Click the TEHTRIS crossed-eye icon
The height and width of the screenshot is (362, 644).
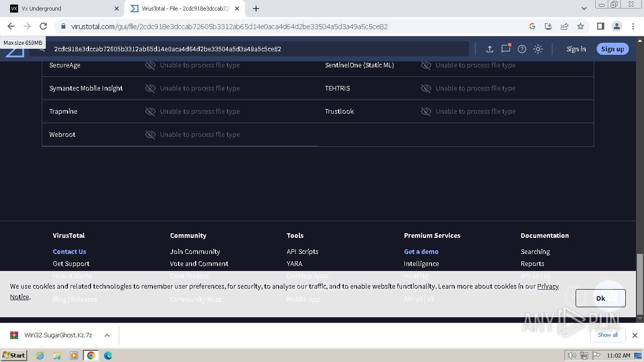pyautogui.click(x=426, y=88)
